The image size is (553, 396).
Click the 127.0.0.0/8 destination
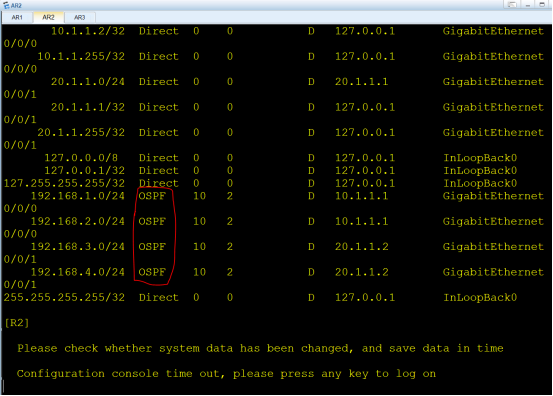pos(81,158)
